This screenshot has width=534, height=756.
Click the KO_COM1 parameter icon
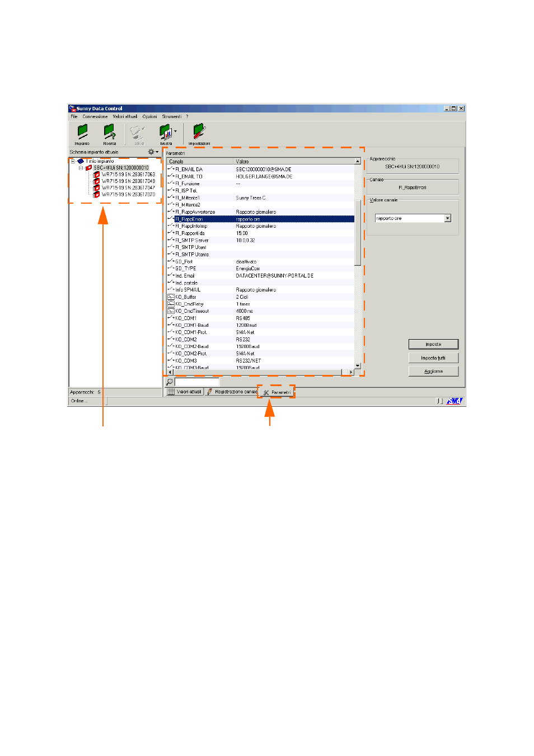click(x=171, y=318)
